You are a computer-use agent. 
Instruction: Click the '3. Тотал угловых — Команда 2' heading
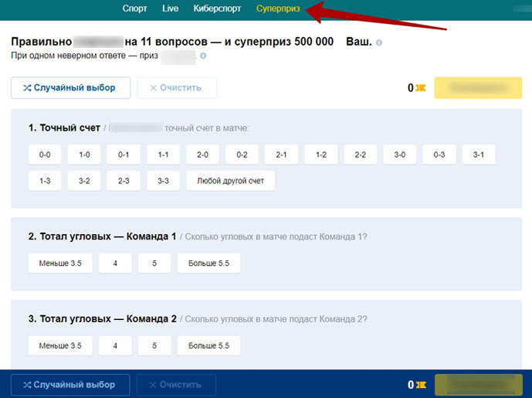pos(102,319)
